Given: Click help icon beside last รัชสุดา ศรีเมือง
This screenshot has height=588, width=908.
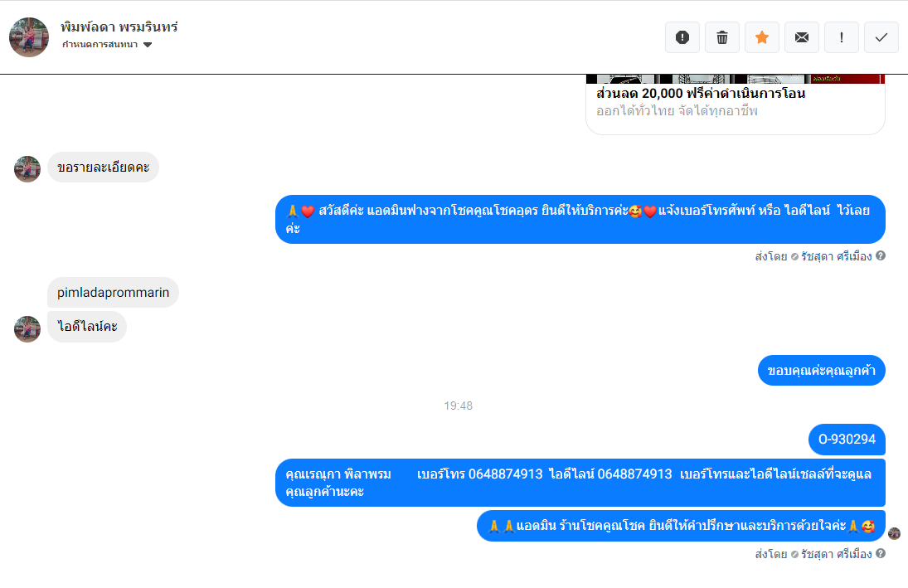Looking at the screenshot, I should [880, 553].
